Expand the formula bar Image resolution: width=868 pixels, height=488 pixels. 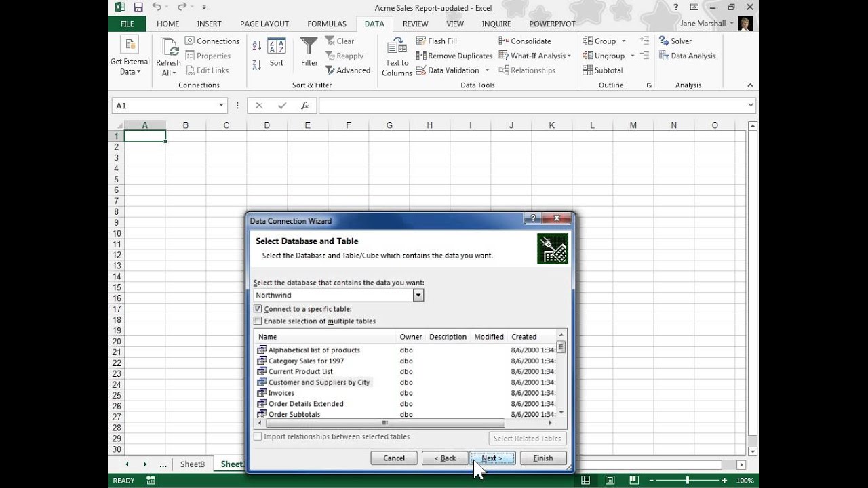750,106
